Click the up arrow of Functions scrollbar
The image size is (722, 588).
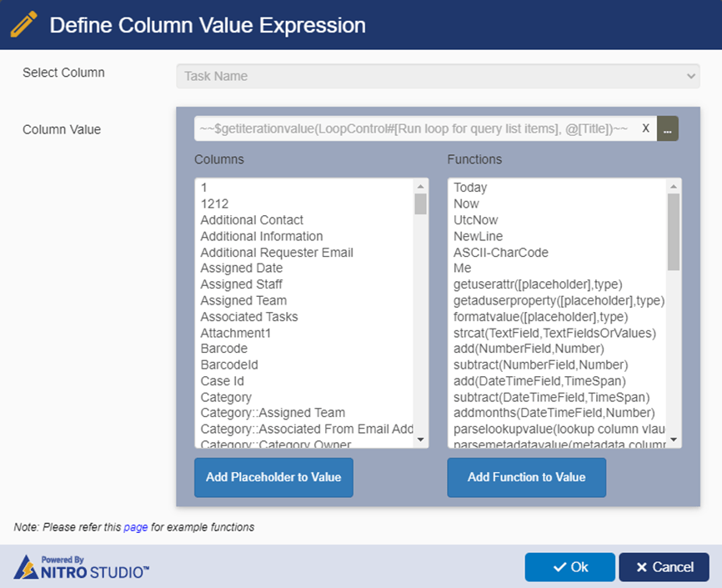pyautogui.click(x=674, y=187)
